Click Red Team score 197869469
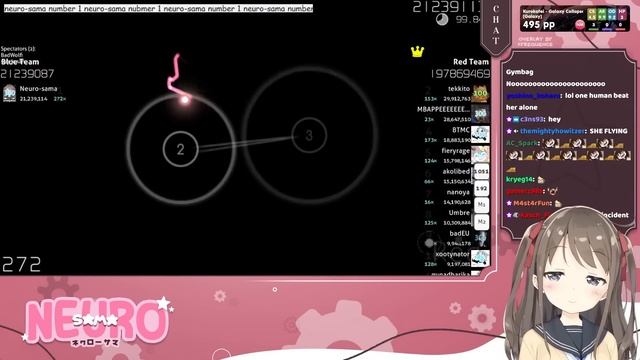 coord(460,74)
